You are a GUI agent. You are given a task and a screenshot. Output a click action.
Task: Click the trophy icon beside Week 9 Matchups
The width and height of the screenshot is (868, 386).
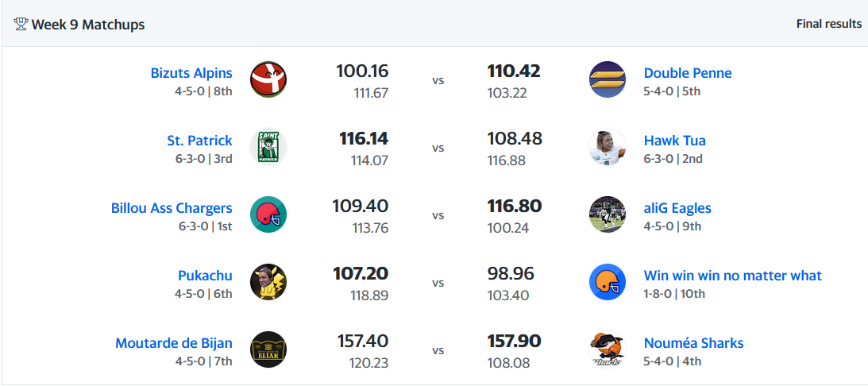point(21,25)
